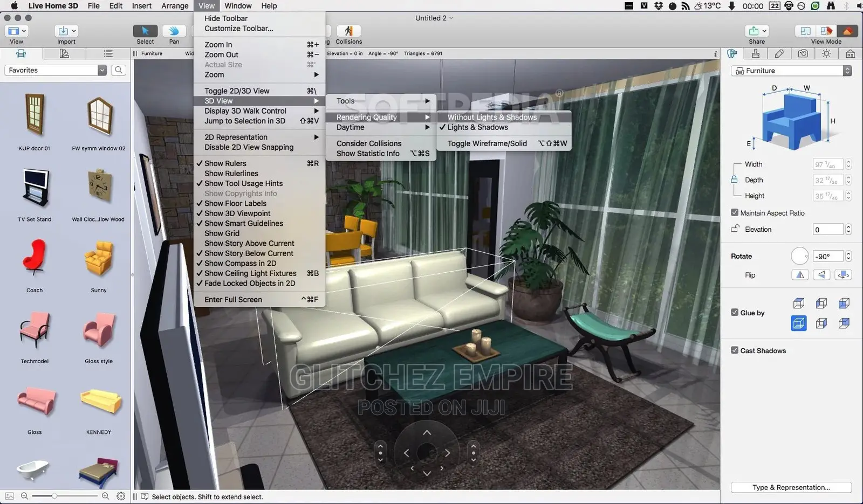This screenshot has width=863, height=504.
Task: Open the View toolbar dropdown button
Action: 17,31
